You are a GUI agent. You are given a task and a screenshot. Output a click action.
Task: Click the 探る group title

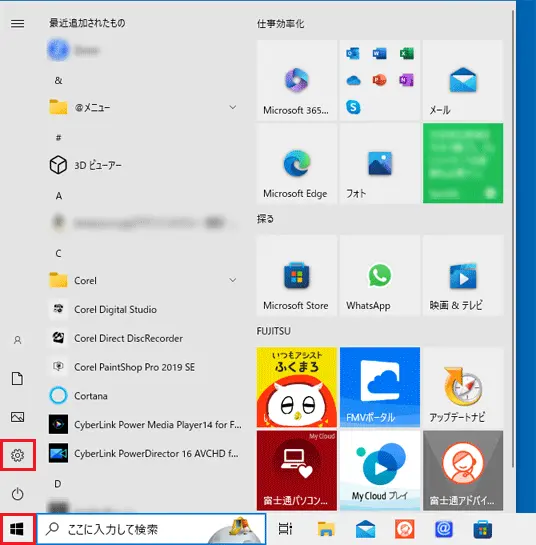point(265,219)
